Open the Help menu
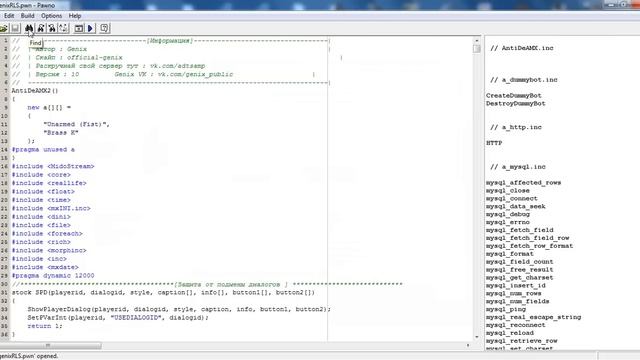640x360 pixels. click(75, 16)
